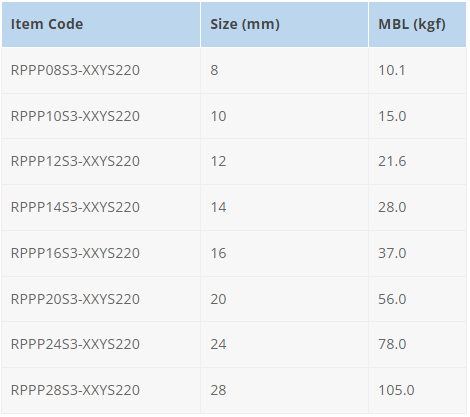Click the size value 14 cell
Image resolution: width=470 pixels, height=417 pixels.
point(284,207)
